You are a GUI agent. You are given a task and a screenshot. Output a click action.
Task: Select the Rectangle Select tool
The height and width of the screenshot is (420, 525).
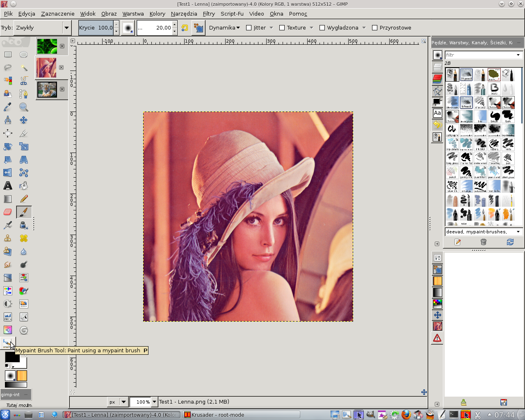click(8, 55)
